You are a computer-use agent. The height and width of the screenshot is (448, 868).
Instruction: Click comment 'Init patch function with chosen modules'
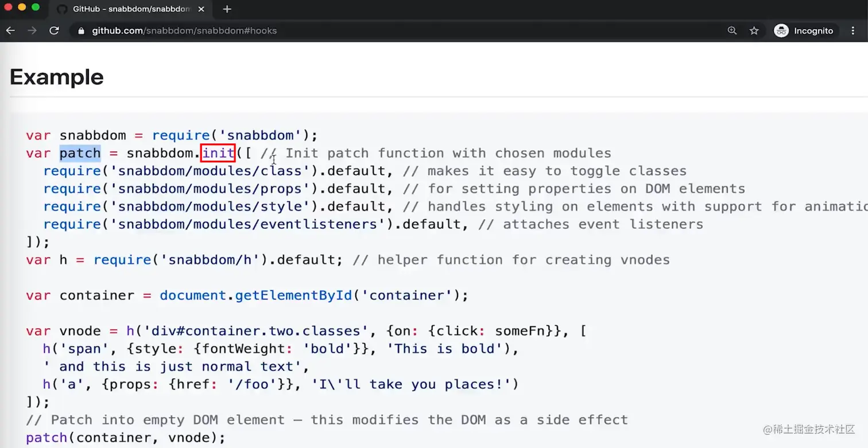tap(436, 153)
